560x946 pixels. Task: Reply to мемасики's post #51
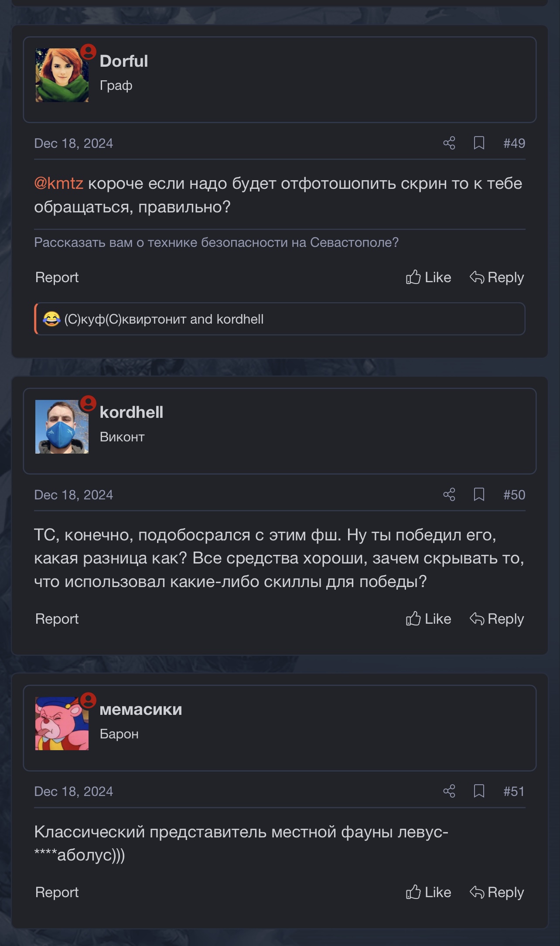pyautogui.click(x=497, y=892)
